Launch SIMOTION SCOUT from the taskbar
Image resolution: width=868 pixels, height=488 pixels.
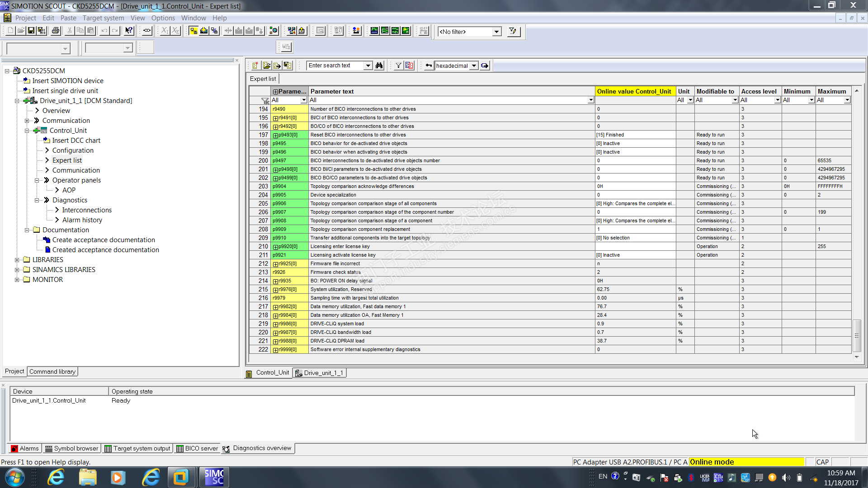click(x=214, y=477)
